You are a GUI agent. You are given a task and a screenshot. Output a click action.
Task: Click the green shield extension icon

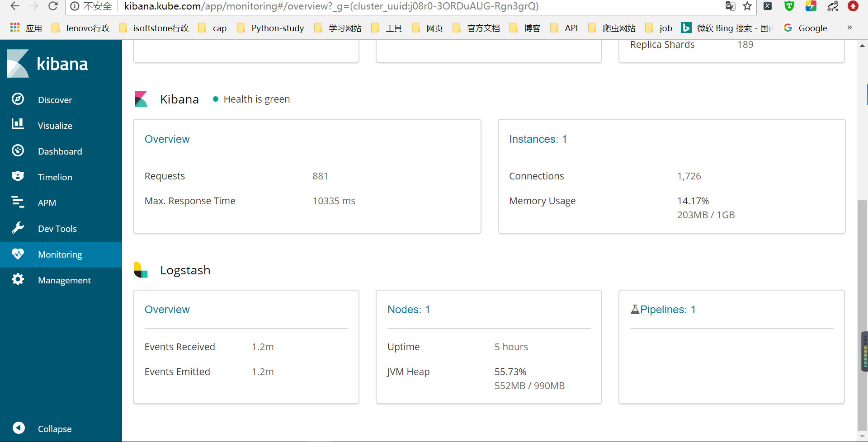coord(789,6)
